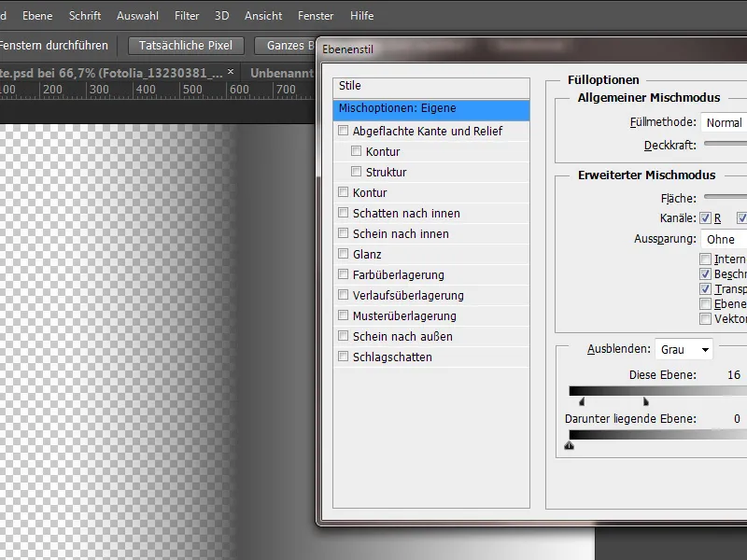Viewport: 747px width, 560px height.
Task: Enable the Verlaufsüberlagerung checkbox
Action: pos(343,294)
